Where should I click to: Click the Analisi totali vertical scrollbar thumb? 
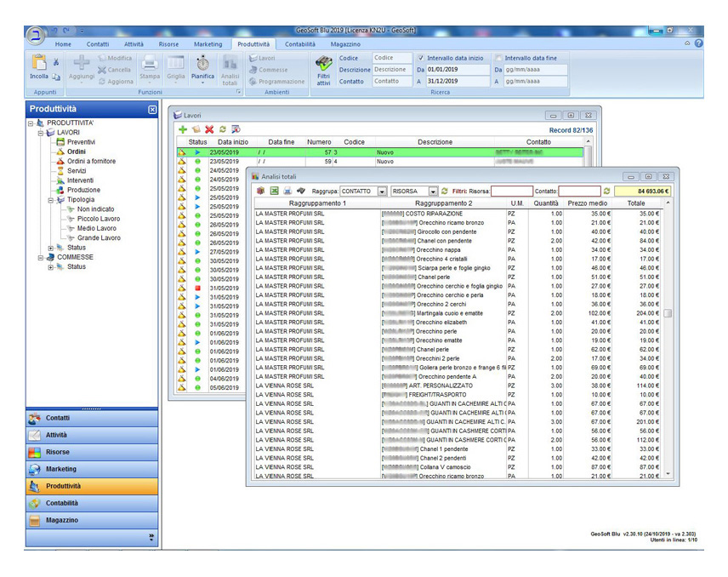[x=668, y=313]
